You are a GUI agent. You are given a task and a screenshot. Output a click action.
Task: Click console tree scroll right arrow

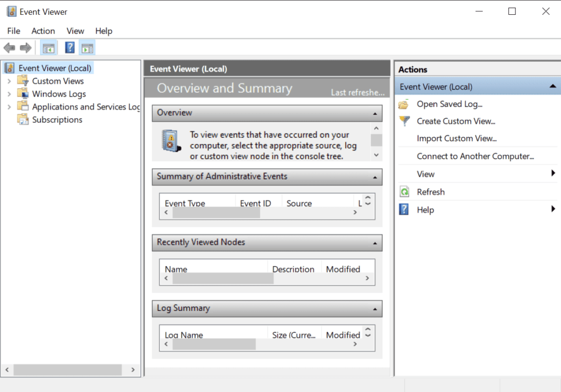pyautogui.click(x=133, y=370)
